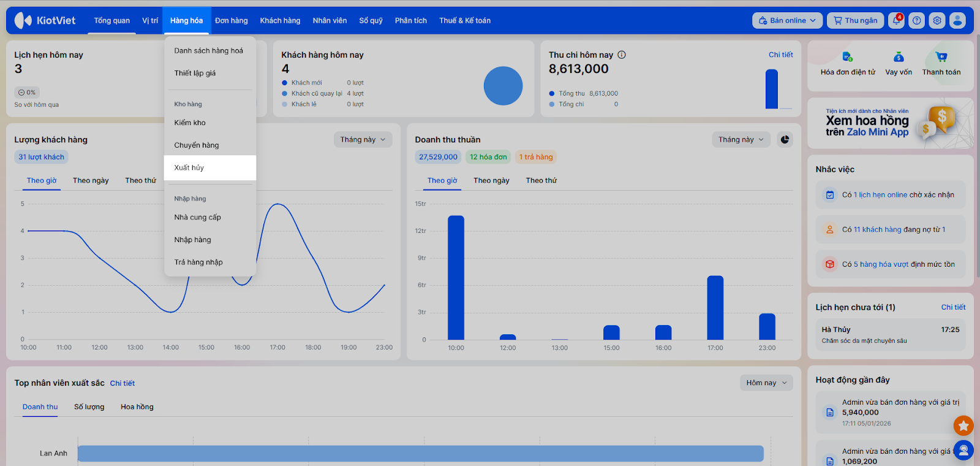Open Chi tiết link for Thu chi hôm nay
The width and height of the screenshot is (980, 466).
tap(781, 55)
